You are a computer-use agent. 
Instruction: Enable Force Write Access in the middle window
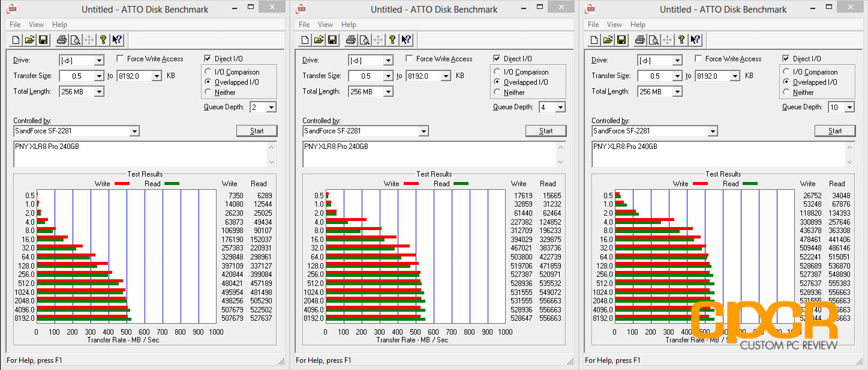(x=409, y=59)
